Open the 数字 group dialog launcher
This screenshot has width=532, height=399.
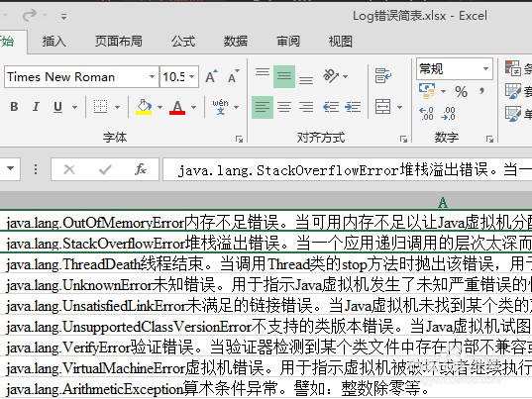pos(489,139)
